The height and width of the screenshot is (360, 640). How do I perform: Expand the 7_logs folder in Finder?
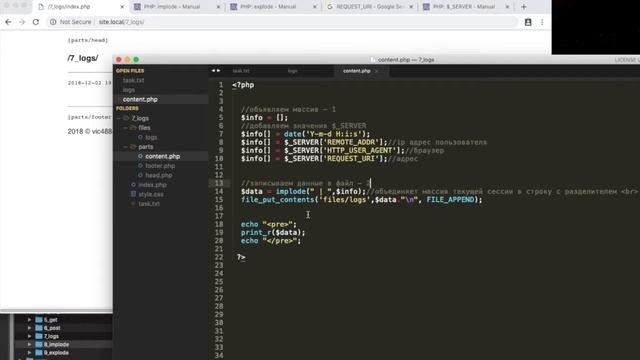click(29, 336)
